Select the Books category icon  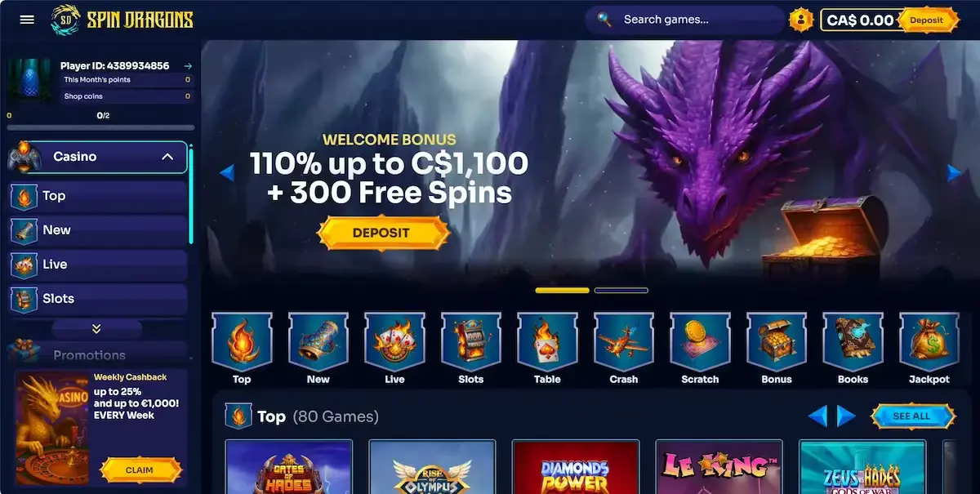coord(853,342)
